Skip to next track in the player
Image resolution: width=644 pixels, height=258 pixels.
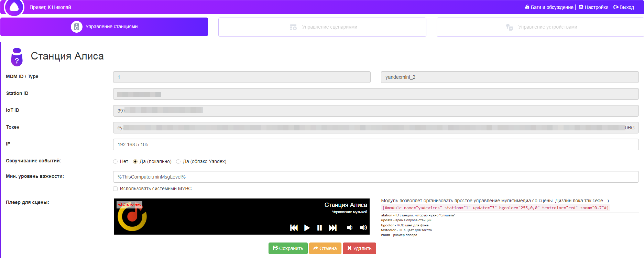333,228
